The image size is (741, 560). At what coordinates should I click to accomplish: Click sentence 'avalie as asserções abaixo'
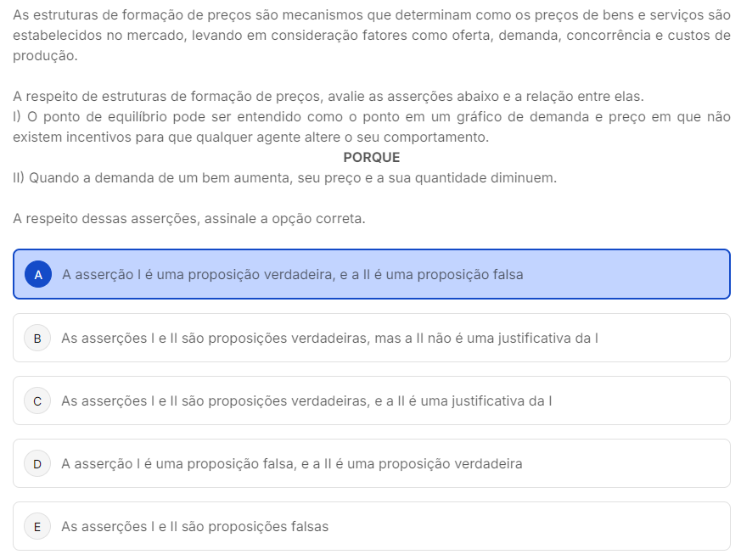(328, 96)
